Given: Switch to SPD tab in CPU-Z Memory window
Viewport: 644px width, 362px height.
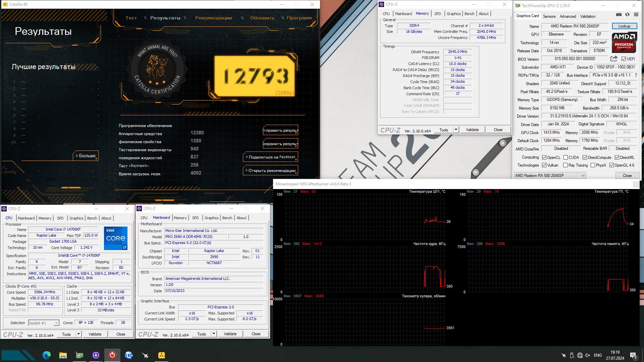Looking at the screenshot, I should tap(437, 14).
